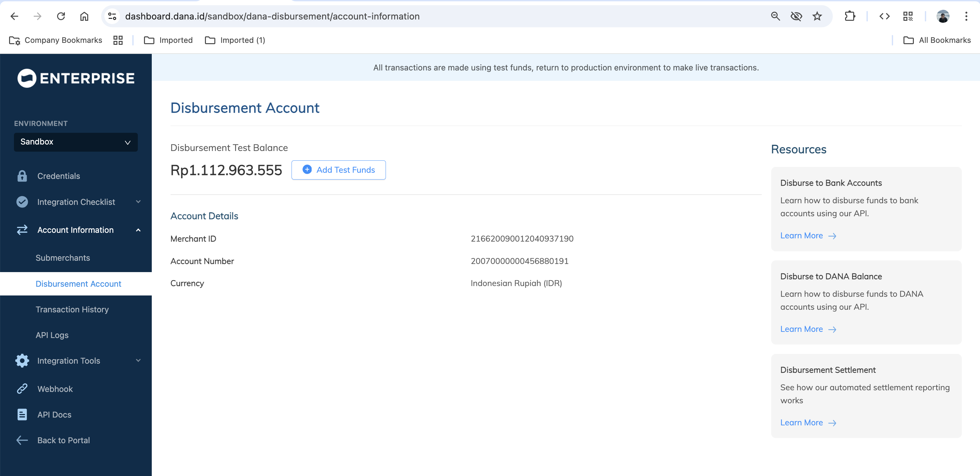Click the Add Test Funds button

338,170
